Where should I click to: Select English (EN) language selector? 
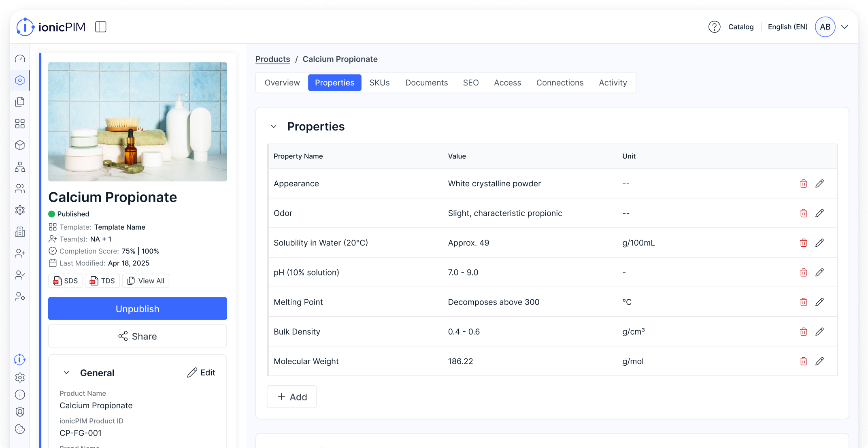[x=787, y=27]
